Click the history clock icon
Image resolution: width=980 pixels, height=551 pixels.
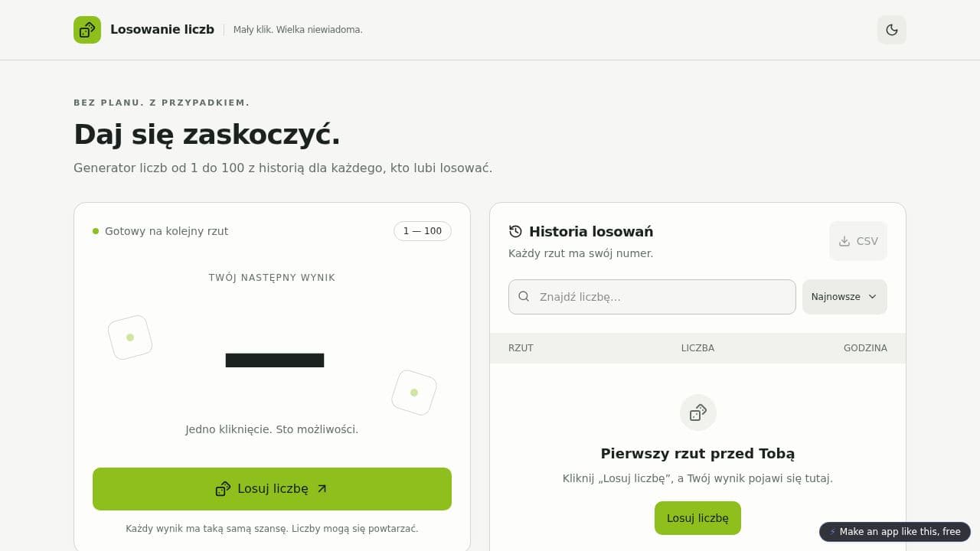point(515,231)
